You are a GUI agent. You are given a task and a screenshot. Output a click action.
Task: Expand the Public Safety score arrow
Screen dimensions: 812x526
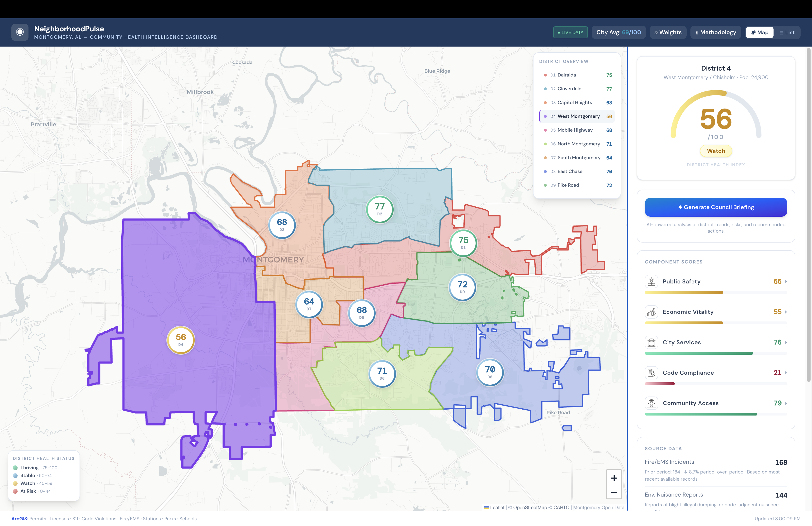coord(786,282)
